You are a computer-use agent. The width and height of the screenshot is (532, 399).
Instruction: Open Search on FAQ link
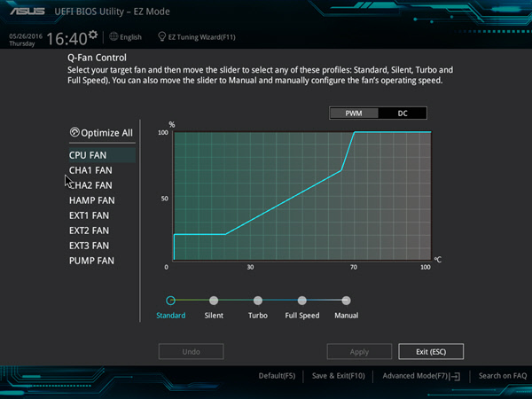pyautogui.click(x=503, y=376)
